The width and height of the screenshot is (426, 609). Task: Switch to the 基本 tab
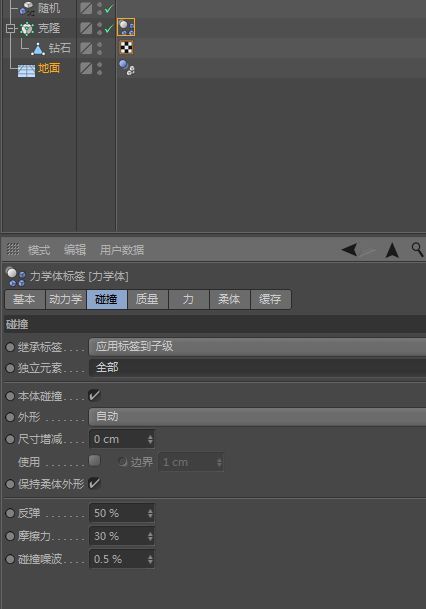[24, 299]
